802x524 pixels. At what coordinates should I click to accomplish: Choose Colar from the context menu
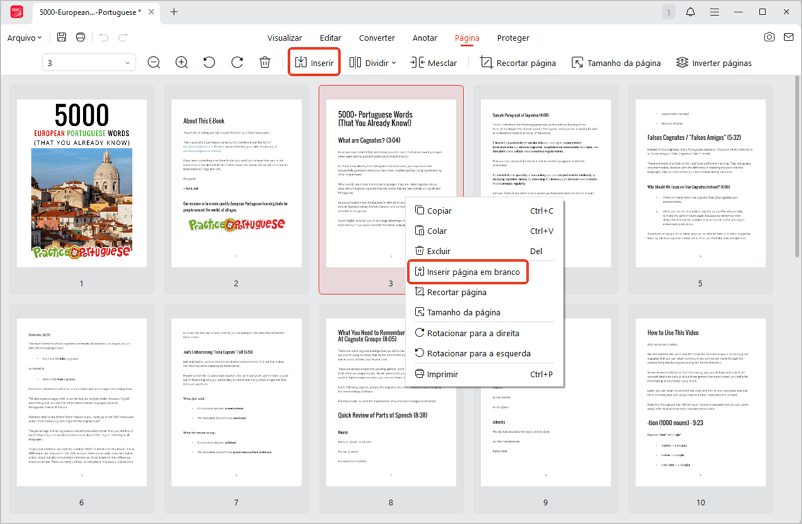point(484,231)
